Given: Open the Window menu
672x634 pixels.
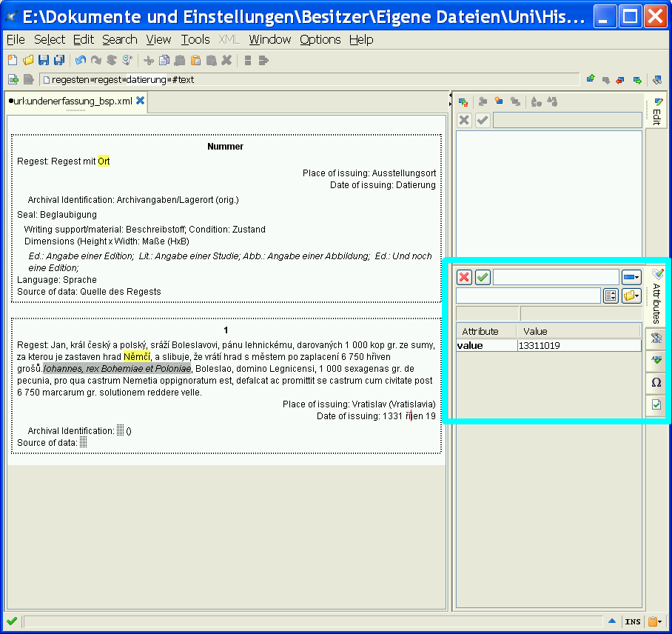Looking at the screenshot, I should click(269, 39).
